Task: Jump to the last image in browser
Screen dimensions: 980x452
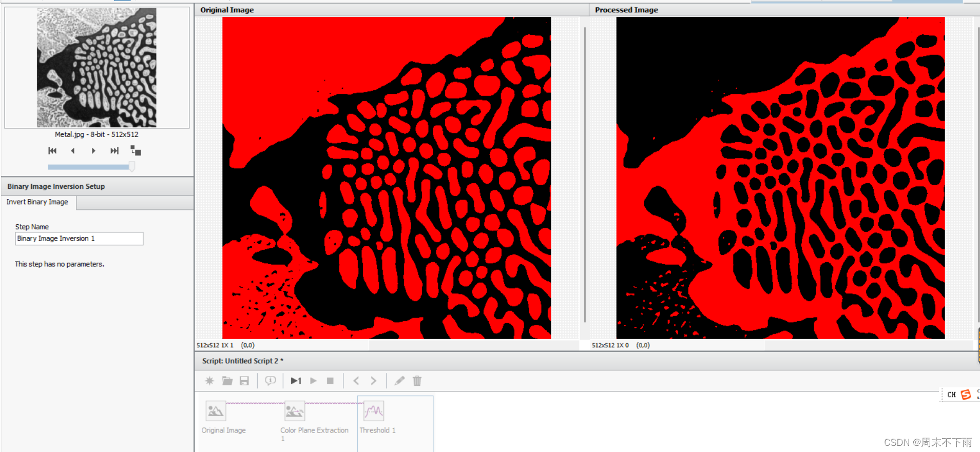Action: coord(114,150)
